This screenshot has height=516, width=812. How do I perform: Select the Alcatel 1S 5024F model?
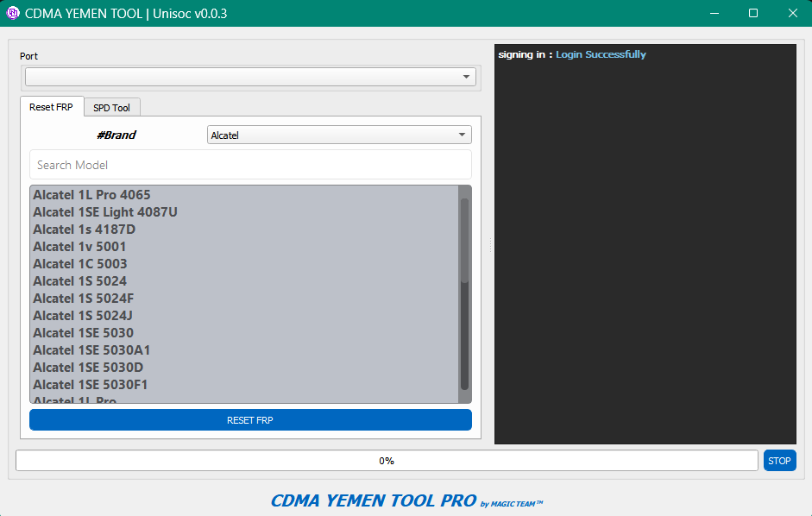tap(84, 298)
